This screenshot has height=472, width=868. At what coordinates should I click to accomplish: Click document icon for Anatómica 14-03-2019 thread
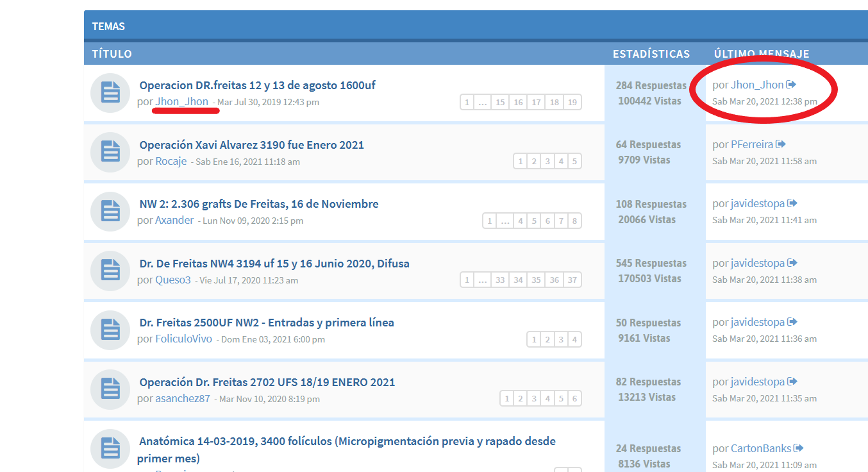pos(111,449)
